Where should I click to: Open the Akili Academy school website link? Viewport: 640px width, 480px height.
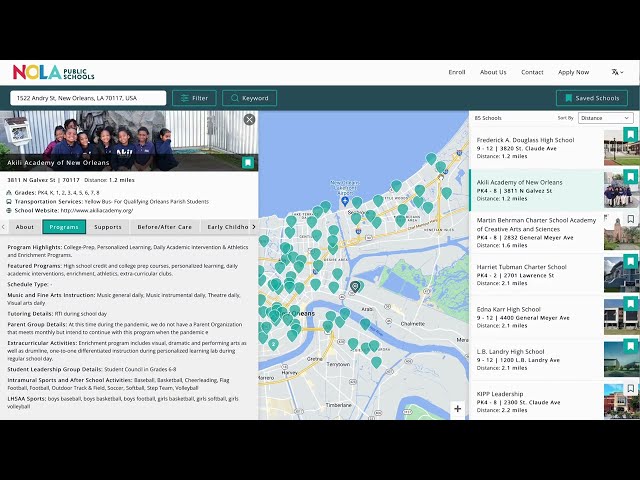pyautogui.click(x=97, y=211)
